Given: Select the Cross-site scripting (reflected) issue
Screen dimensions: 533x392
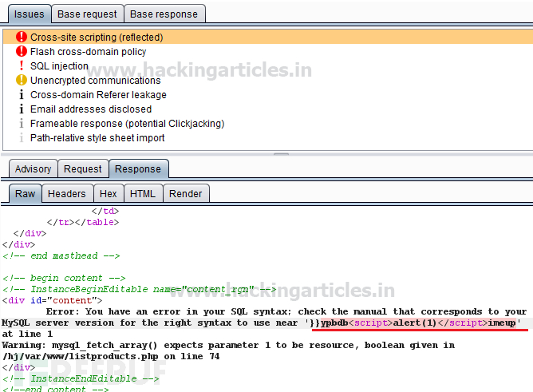Looking at the screenshot, I should pyautogui.click(x=268, y=37).
